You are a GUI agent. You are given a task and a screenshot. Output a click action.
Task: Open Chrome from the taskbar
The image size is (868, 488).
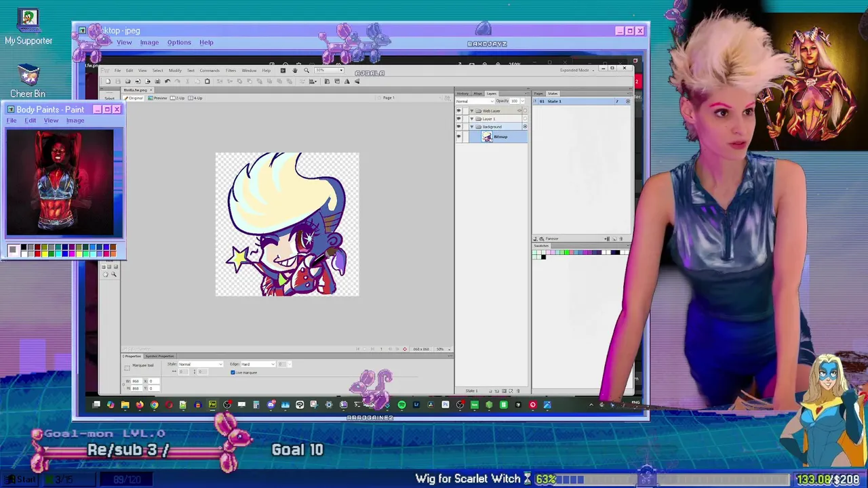[154, 405]
